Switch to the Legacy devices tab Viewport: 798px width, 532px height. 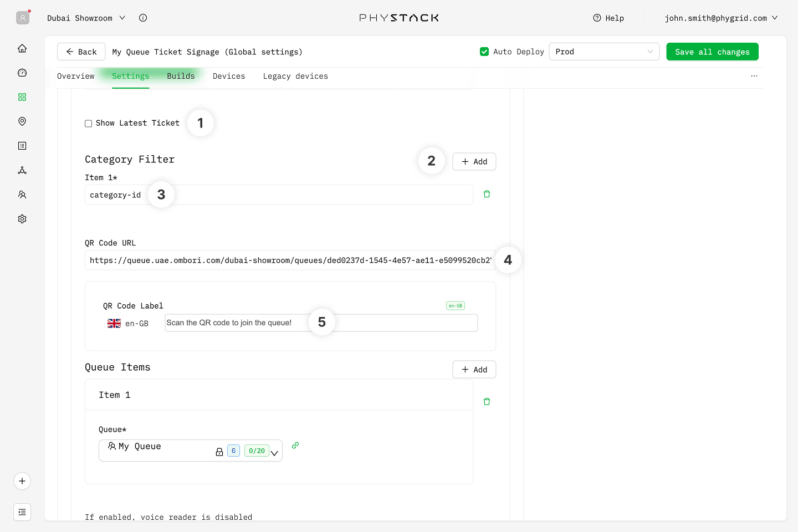[x=295, y=76]
